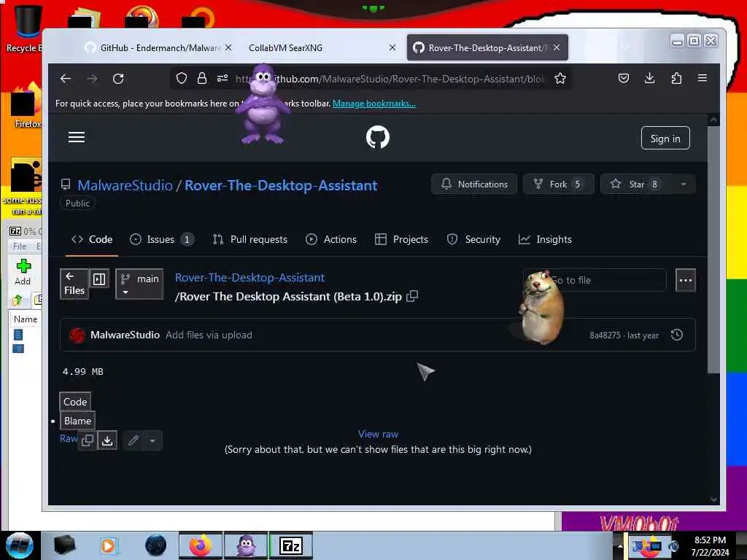Screen dimensions: 747x560
Task: Copy the file path to clipboard
Action: [x=412, y=296]
